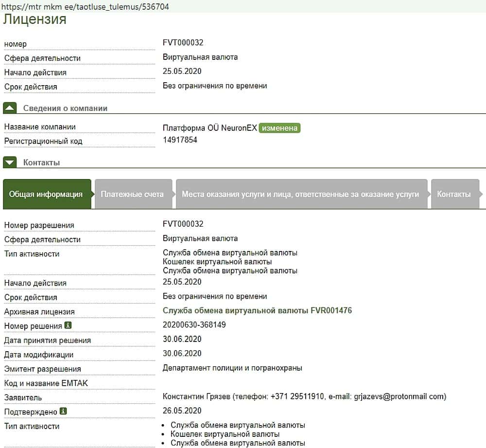Click the URL address bar
Image resolution: width=486 pixels, height=448 pixels.
pyautogui.click(x=86, y=7)
